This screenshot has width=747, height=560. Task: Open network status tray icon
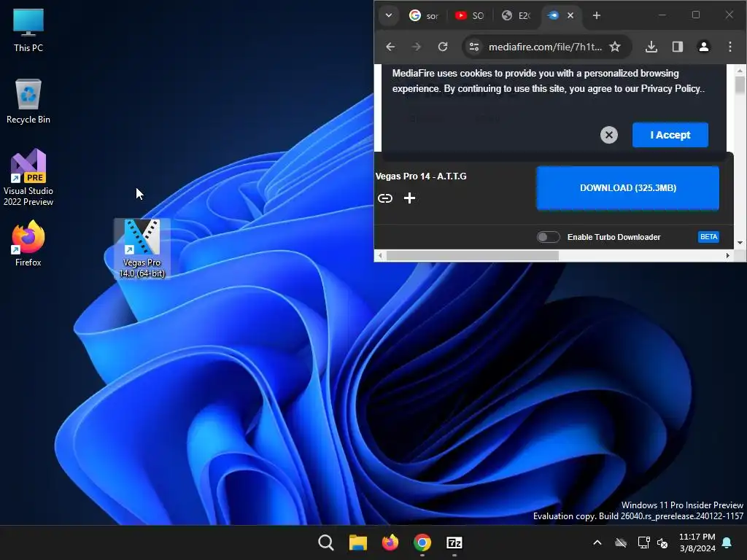pyautogui.click(x=643, y=542)
